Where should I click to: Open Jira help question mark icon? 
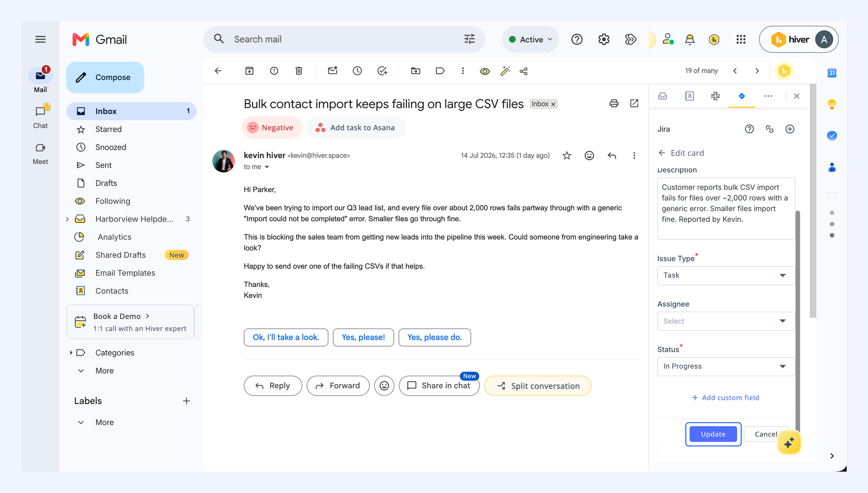pos(749,129)
